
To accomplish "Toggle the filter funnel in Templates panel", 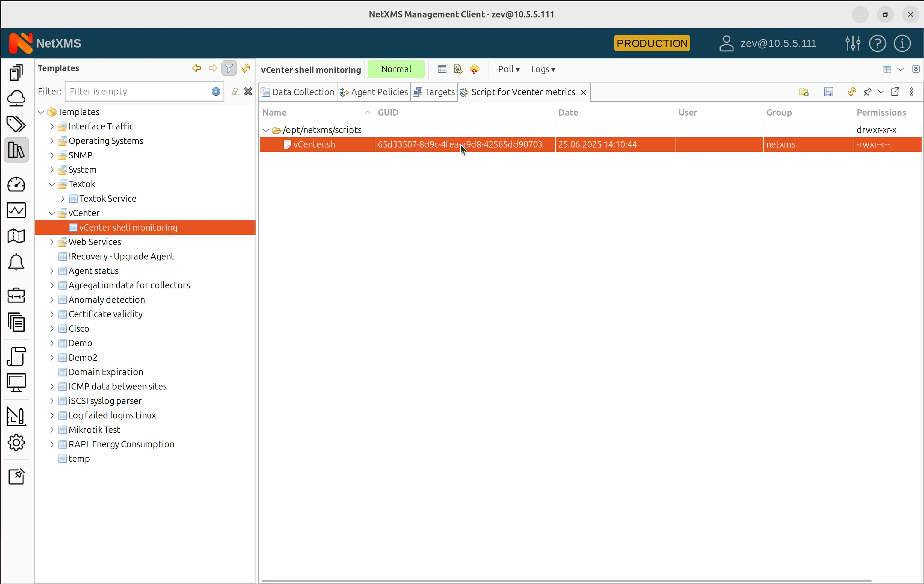I will 229,68.
